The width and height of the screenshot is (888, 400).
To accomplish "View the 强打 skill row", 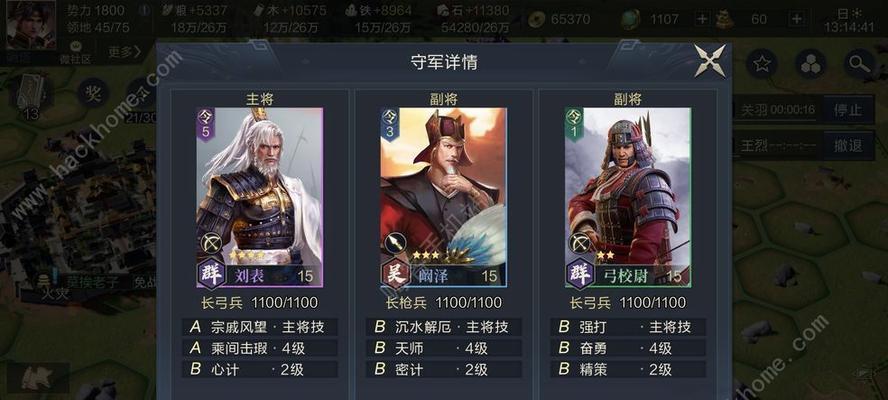I will click(x=628, y=327).
